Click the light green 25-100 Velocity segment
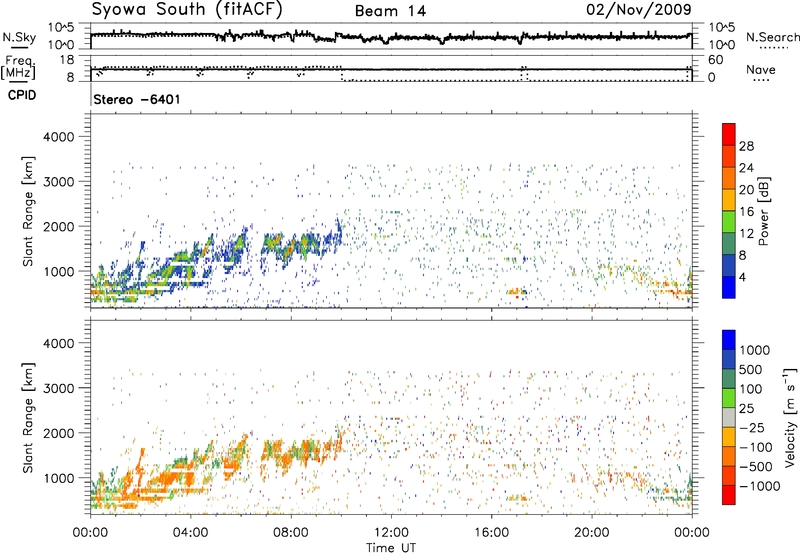800x554 pixels. (729, 398)
